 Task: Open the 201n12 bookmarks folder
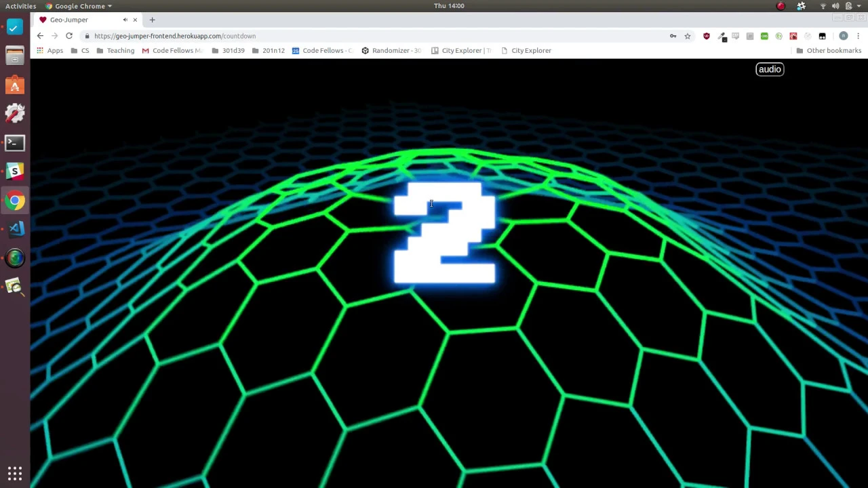click(x=269, y=50)
